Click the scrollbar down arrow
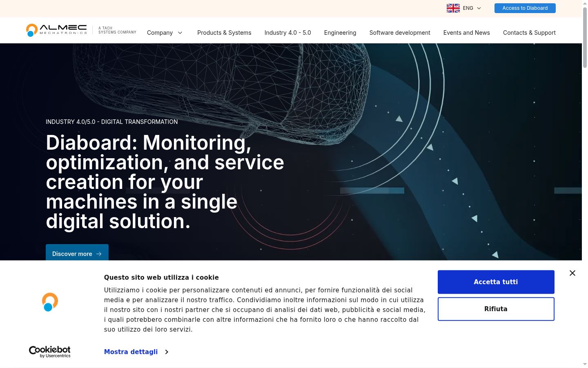 coord(585,364)
